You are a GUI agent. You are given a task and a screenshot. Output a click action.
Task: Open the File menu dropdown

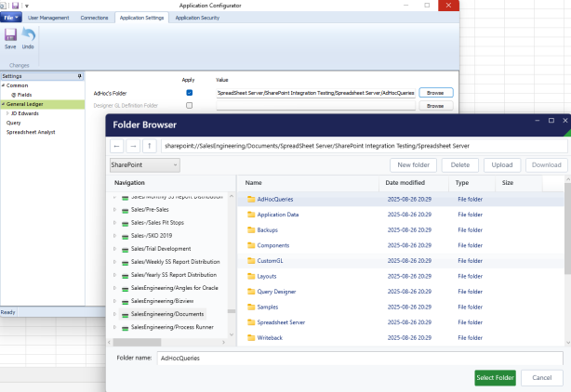11,17
